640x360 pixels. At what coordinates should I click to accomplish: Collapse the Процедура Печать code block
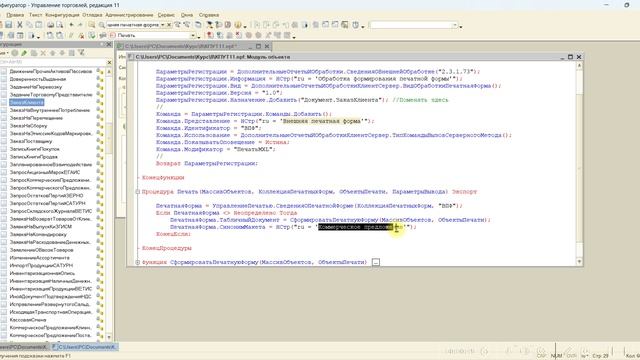point(138,191)
